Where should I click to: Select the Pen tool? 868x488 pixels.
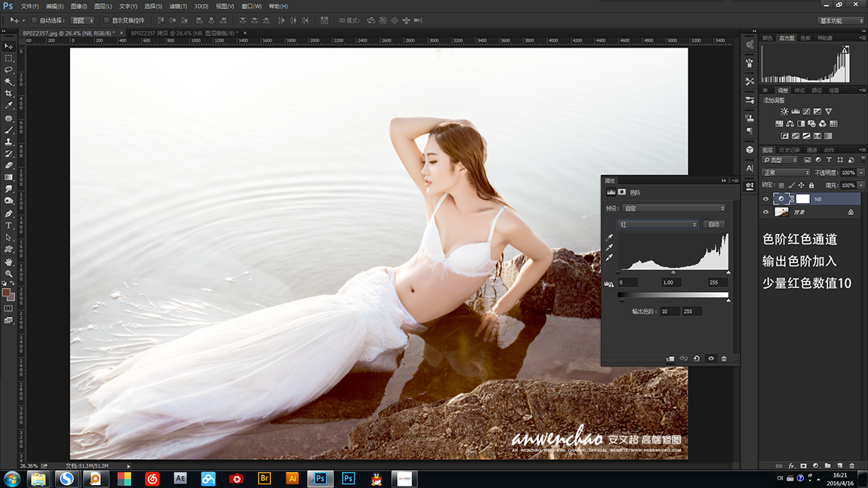point(8,213)
